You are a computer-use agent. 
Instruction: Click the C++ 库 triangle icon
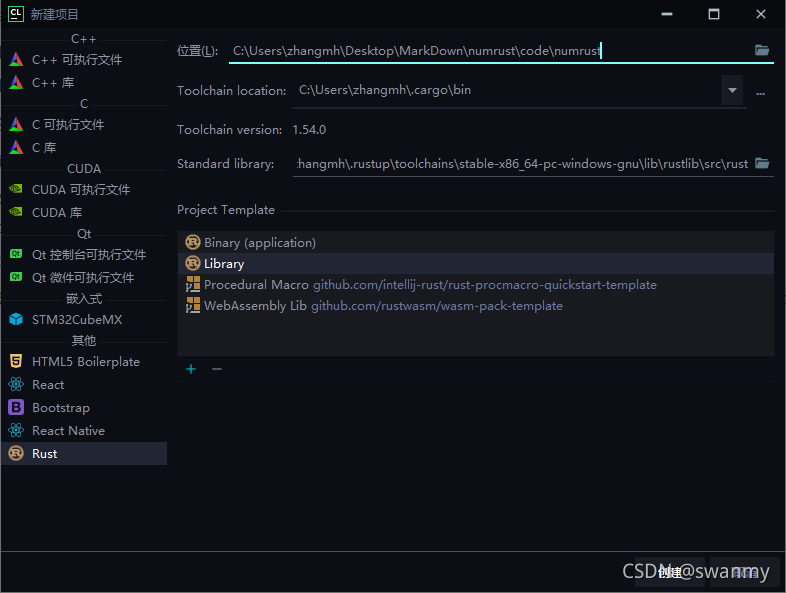coord(16,82)
